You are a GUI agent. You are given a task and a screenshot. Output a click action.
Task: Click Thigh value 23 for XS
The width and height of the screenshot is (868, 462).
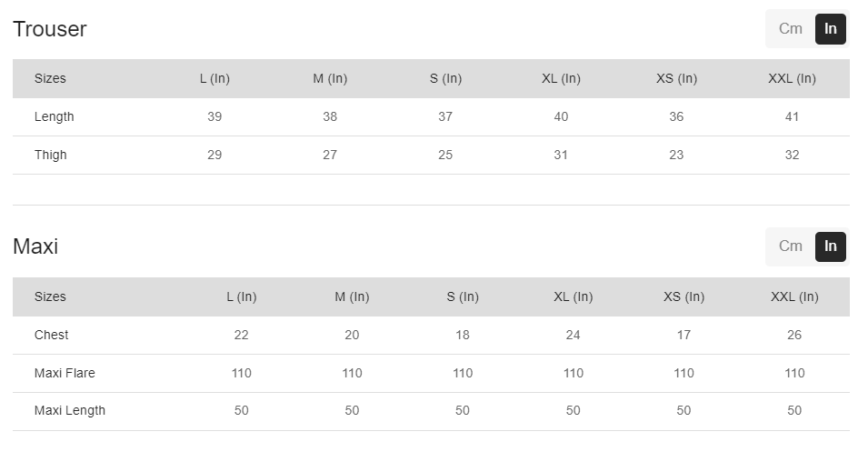pyautogui.click(x=676, y=155)
